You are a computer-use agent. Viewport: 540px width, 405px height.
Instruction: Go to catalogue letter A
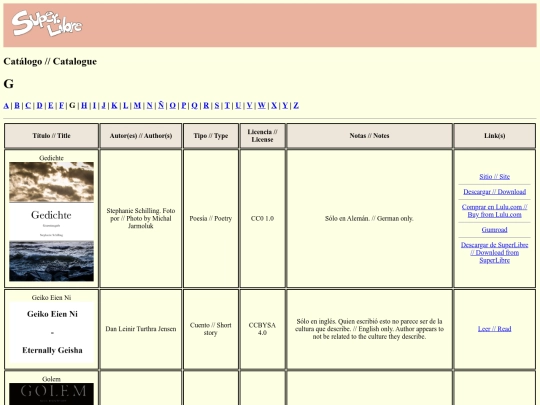click(6, 105)
